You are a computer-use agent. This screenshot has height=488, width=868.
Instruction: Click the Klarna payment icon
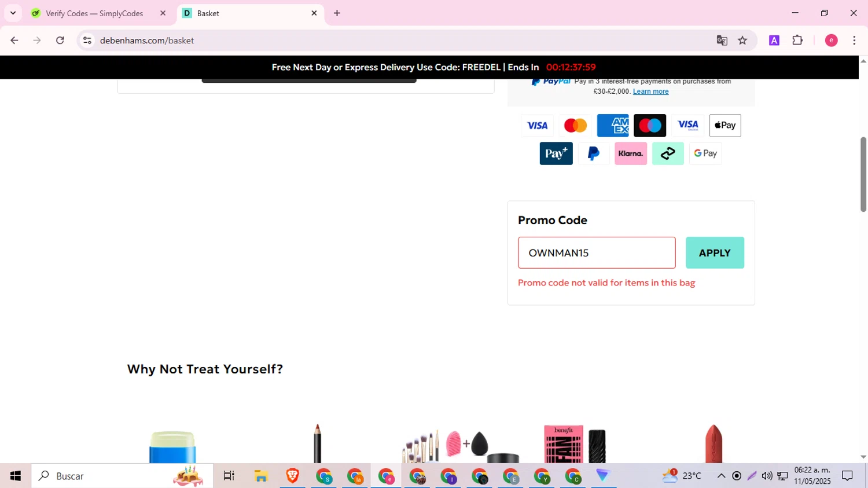631,153
